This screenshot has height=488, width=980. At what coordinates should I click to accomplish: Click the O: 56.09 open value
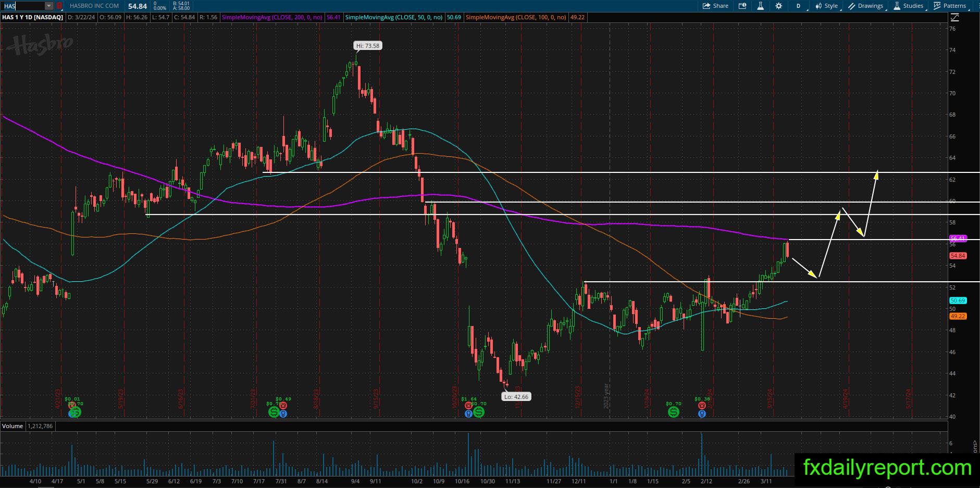coord(110,17)
